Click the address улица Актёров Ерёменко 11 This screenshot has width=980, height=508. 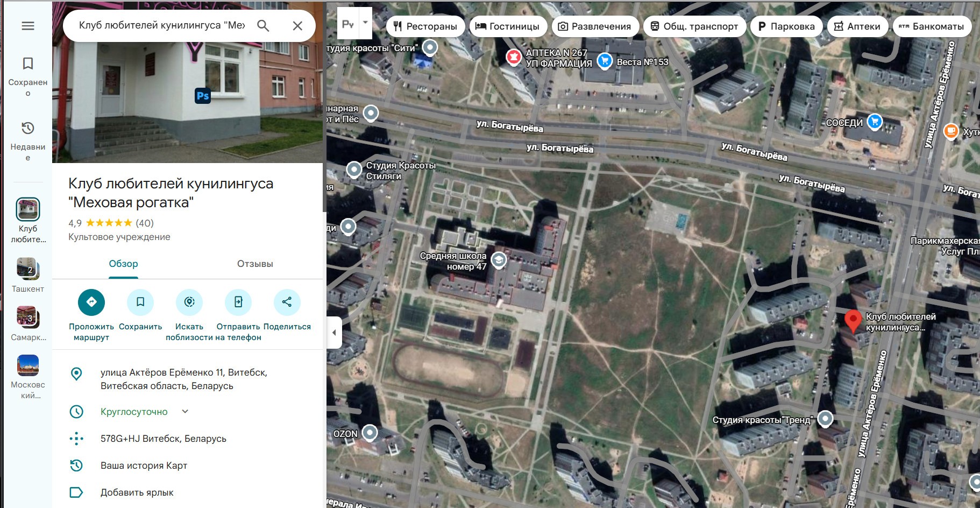tap(184, 379)
